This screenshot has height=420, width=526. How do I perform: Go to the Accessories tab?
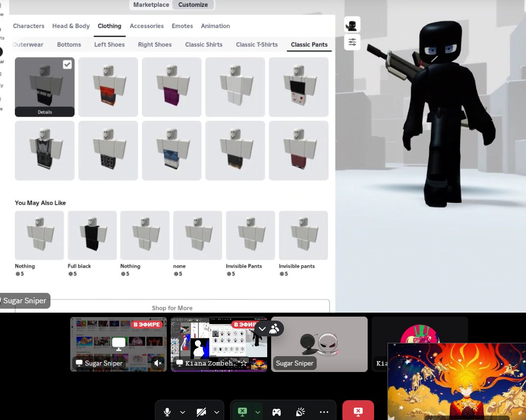tap(146, 26)
